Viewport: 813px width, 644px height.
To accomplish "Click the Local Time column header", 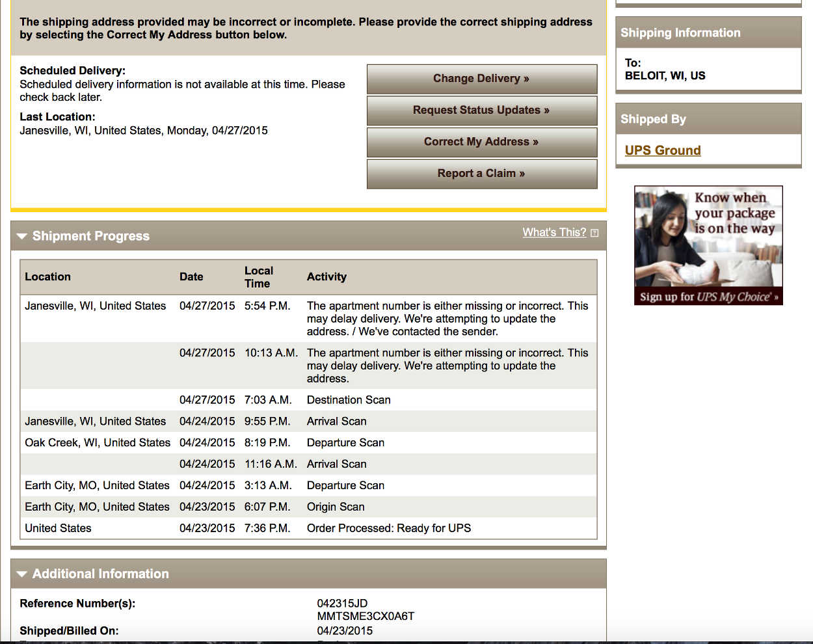I will click(258, 276).
